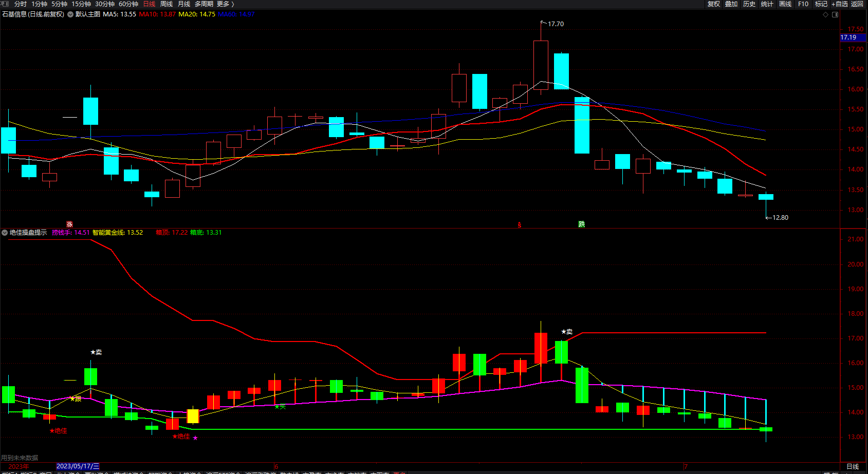Click the 用到未来数据 notice text
Viewport: 868px width, 474px height.
click(20, 458)
